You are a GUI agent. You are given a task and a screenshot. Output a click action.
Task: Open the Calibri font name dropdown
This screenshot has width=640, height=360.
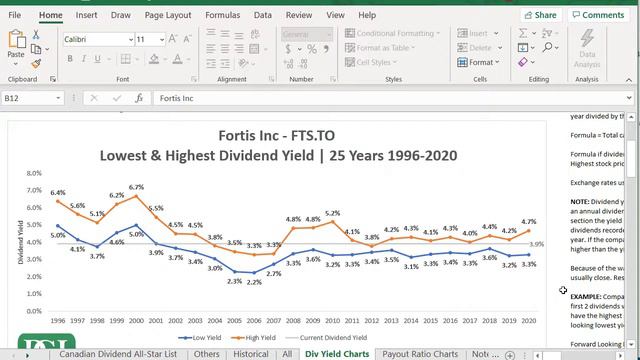point(131,40)
